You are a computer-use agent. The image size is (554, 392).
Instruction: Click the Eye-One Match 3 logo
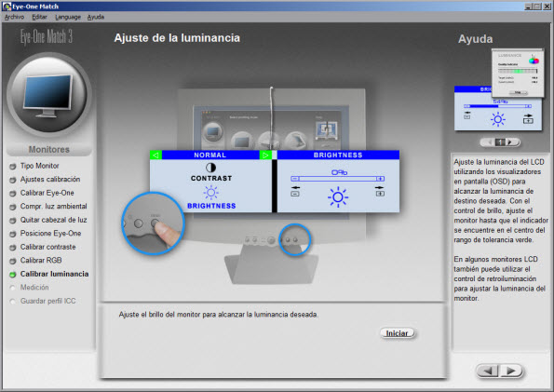[47, 36]
